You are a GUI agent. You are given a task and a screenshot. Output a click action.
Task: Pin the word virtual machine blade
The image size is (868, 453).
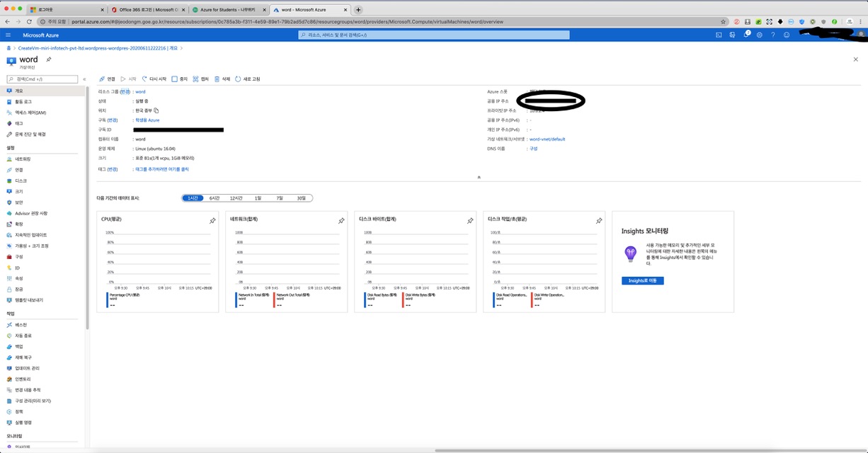tap(49, 59)
